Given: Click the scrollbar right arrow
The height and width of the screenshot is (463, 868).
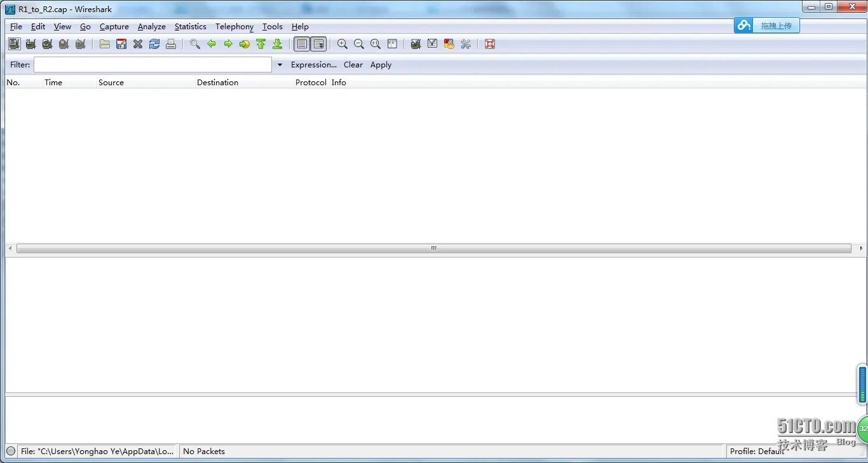Looking at the screenshot, I should click(861, 248).
